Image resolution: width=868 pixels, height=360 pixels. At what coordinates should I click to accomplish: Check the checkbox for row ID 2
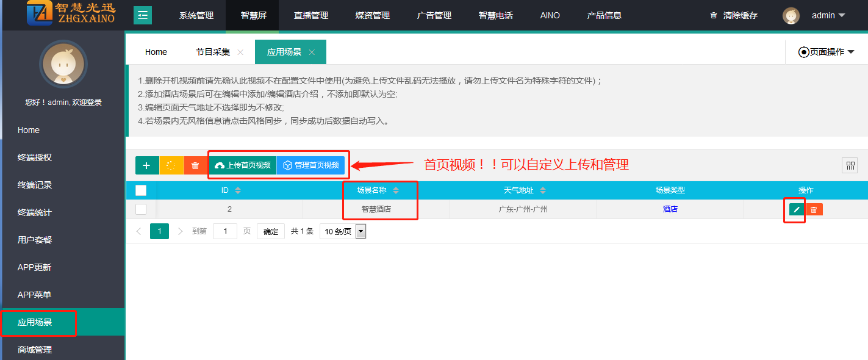[141, 209]
